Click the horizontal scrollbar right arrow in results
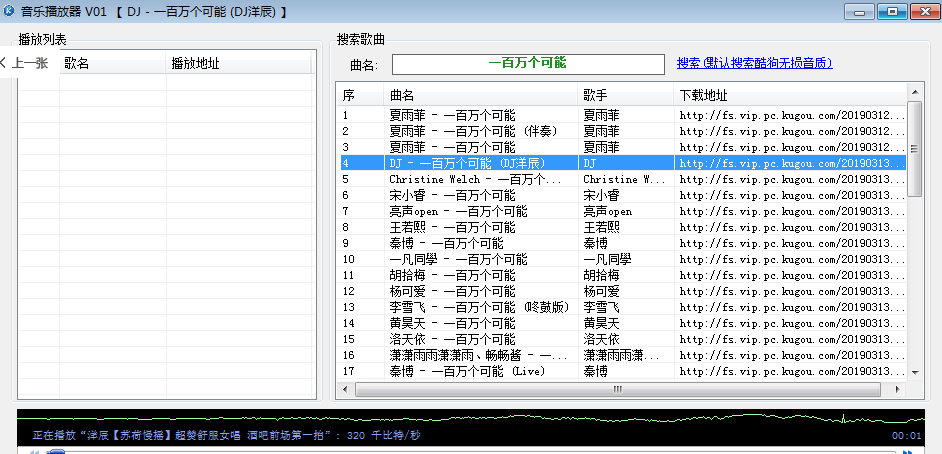Viewport: 942px width, 454px height. (x=898, y=390)
